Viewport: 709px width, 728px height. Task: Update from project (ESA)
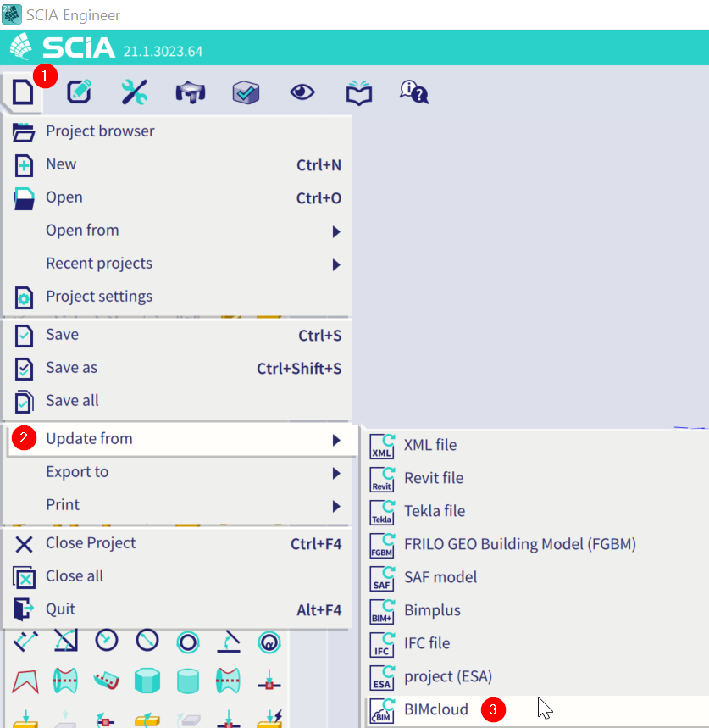coord(536,676)
